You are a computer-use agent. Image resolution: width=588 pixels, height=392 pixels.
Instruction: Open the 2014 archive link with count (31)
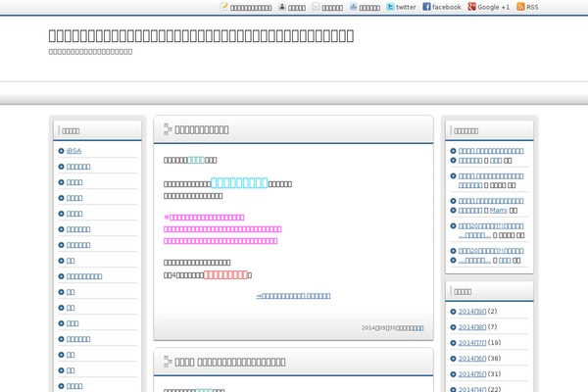(472, 374)
